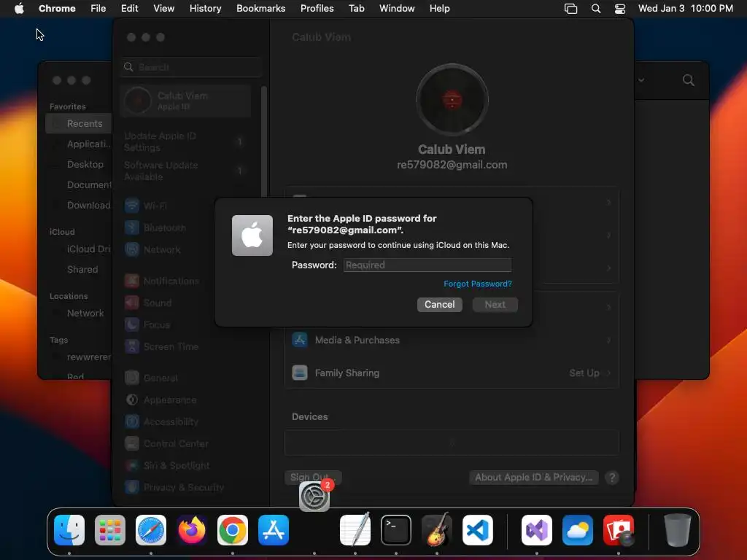
Task: Open the Family Sharing Set Up row
Action: (452, 373)
